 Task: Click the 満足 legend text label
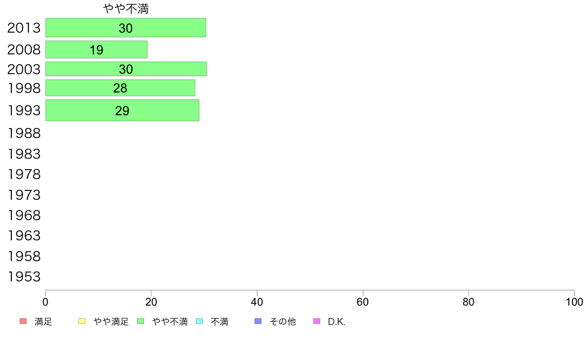[x=43, y=321]
